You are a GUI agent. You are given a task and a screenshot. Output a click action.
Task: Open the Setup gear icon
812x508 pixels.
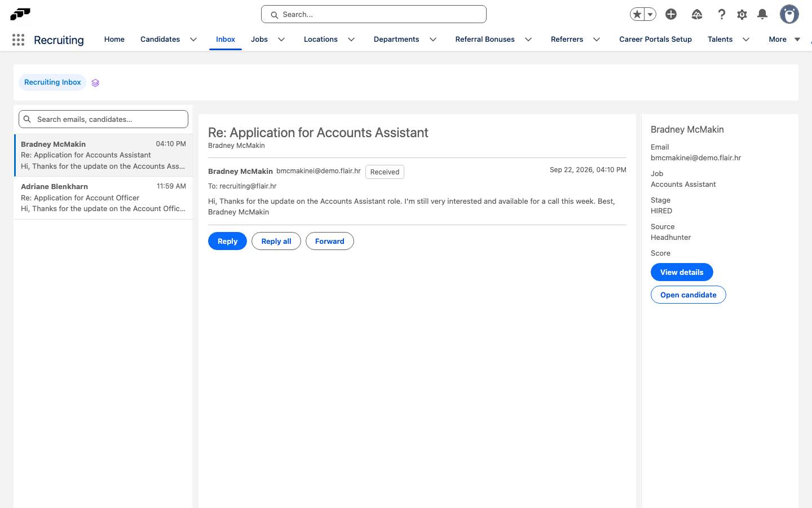tap(742, 14)
